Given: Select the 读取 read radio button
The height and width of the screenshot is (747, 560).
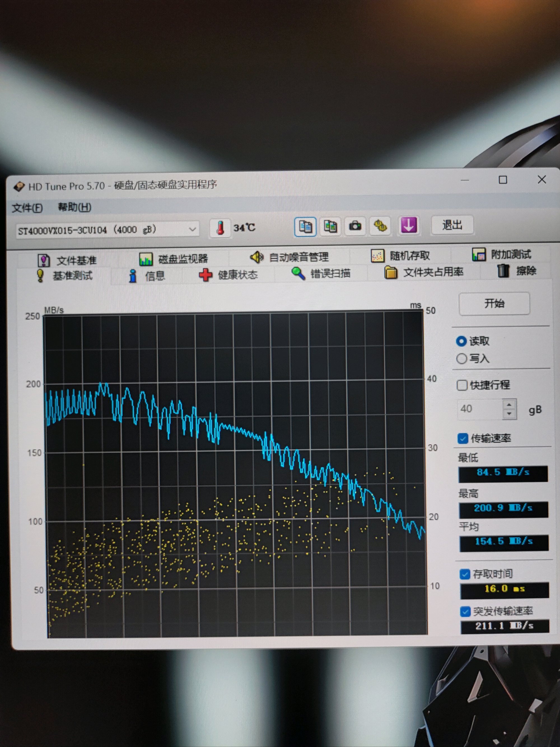Looking at the screenshot, I should [461, 341].
